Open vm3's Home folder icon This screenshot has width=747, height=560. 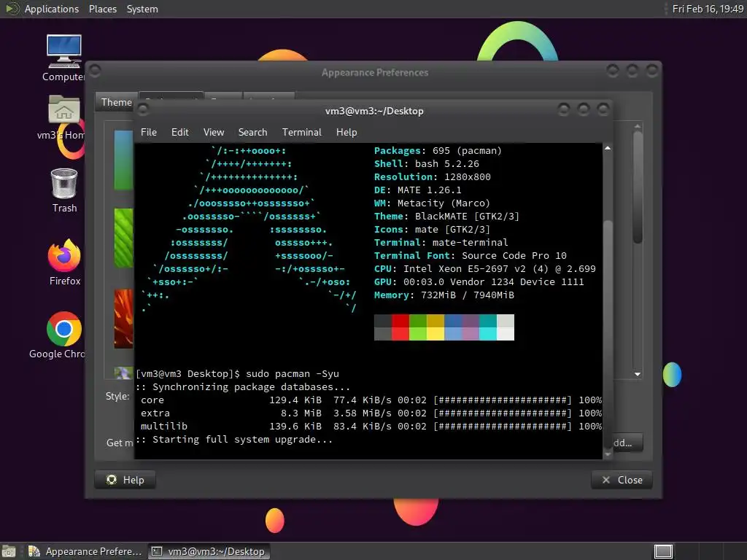tap(63, 117)
